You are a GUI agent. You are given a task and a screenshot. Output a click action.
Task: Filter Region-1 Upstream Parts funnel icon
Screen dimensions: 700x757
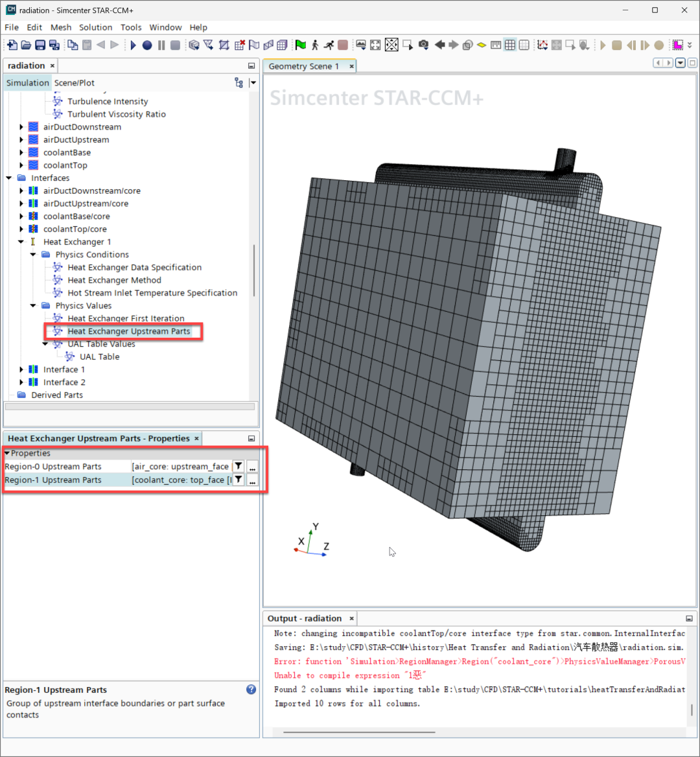[239, 480]
